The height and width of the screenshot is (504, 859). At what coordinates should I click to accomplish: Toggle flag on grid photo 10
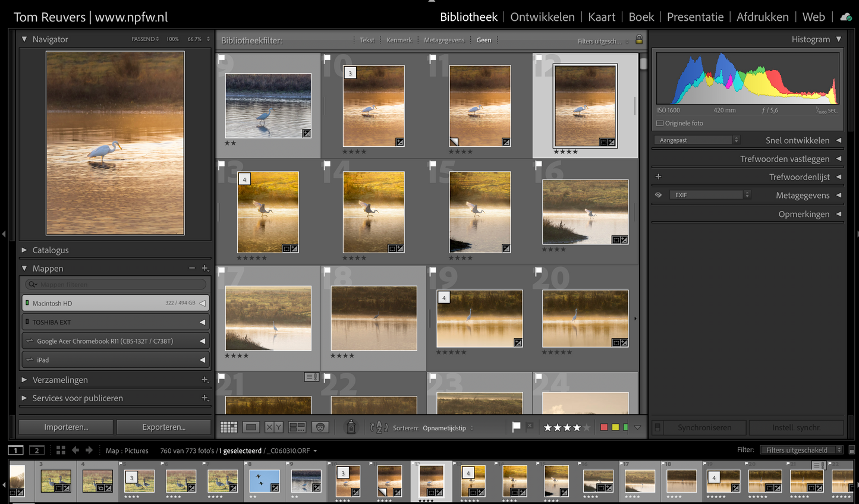coord(327,59)
